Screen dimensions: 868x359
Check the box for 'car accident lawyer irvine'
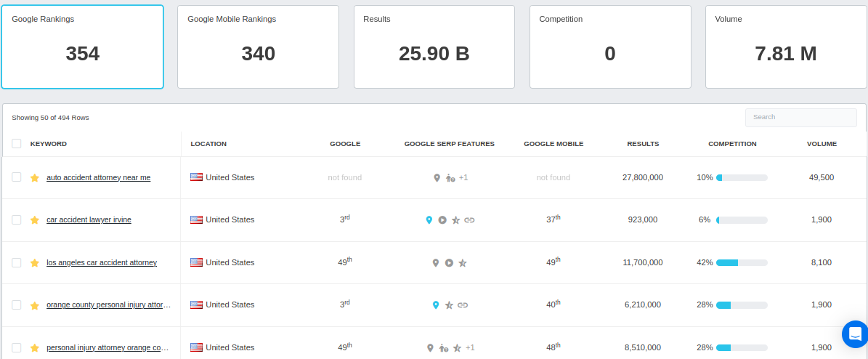pyautogui.click(x=17, y=219)
